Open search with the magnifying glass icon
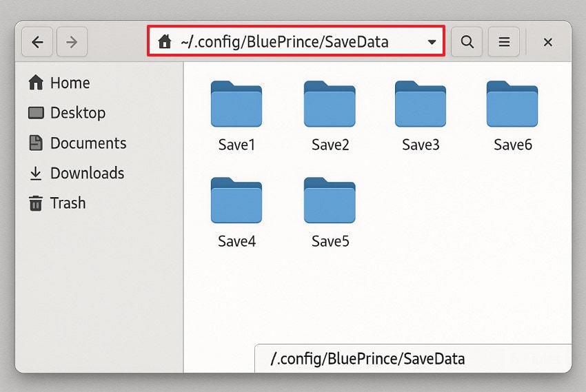The width and height of the screenshot is (586, 392). [467, 42]
